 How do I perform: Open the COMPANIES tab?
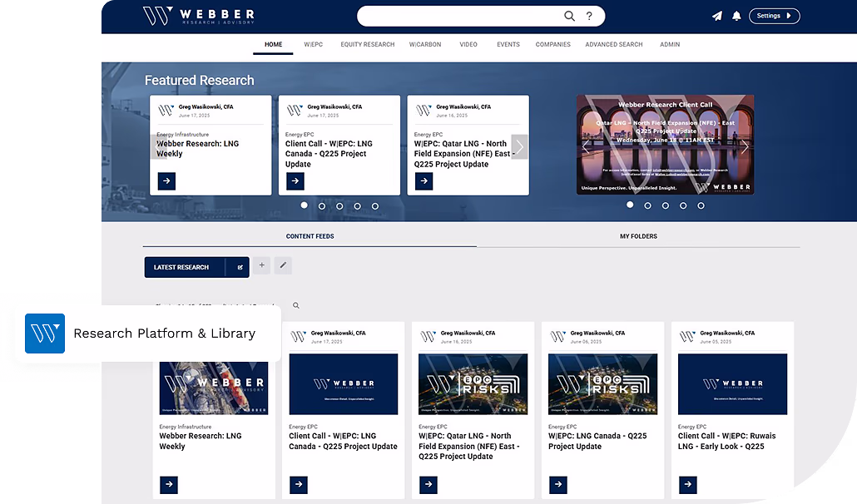point(553,45)
